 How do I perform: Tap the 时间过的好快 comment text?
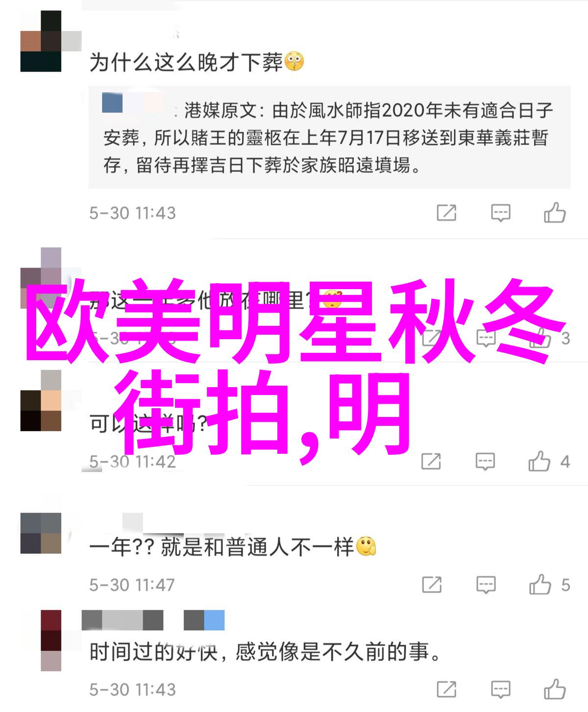(265, 652)
